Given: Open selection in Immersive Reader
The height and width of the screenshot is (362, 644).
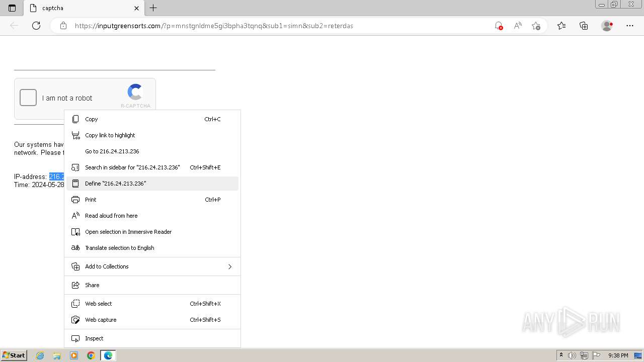Looking at the screenshot, I should point(152,232).
